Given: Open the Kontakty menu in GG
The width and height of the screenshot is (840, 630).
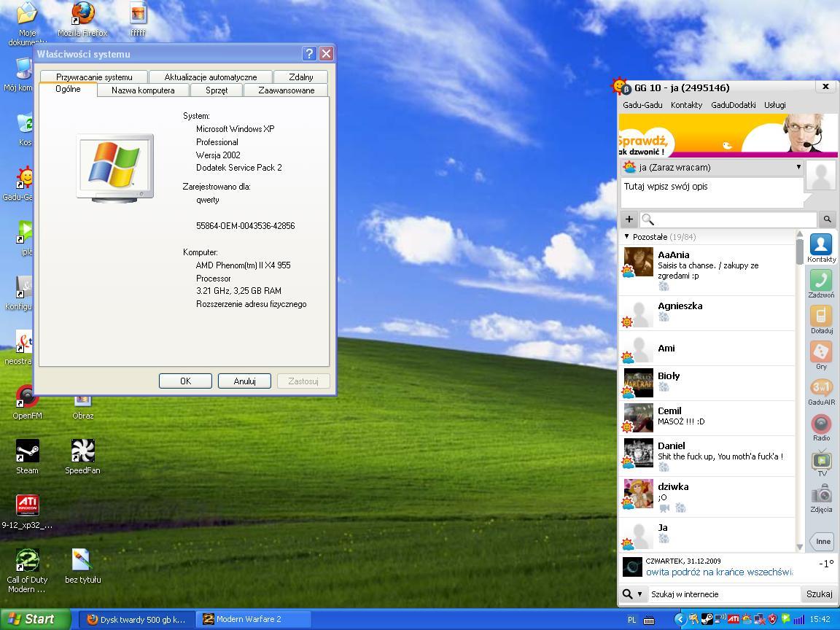Looking at the screenshot, I should 686,105.
